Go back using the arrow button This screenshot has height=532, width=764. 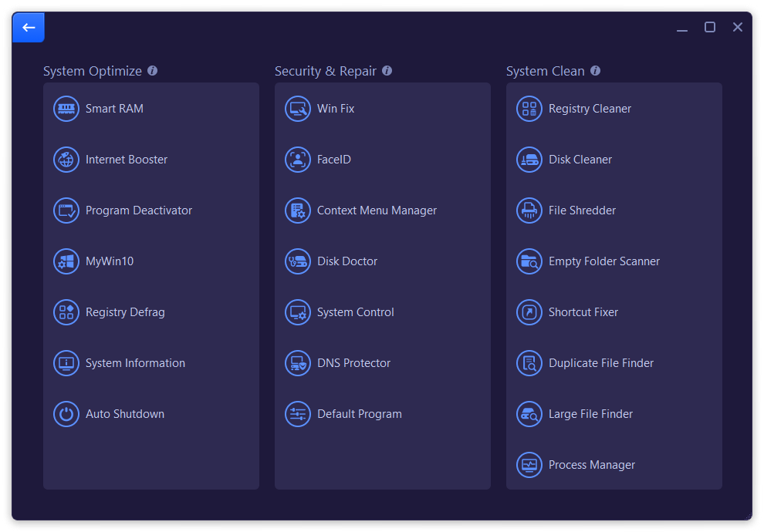(x=28, y=27)
